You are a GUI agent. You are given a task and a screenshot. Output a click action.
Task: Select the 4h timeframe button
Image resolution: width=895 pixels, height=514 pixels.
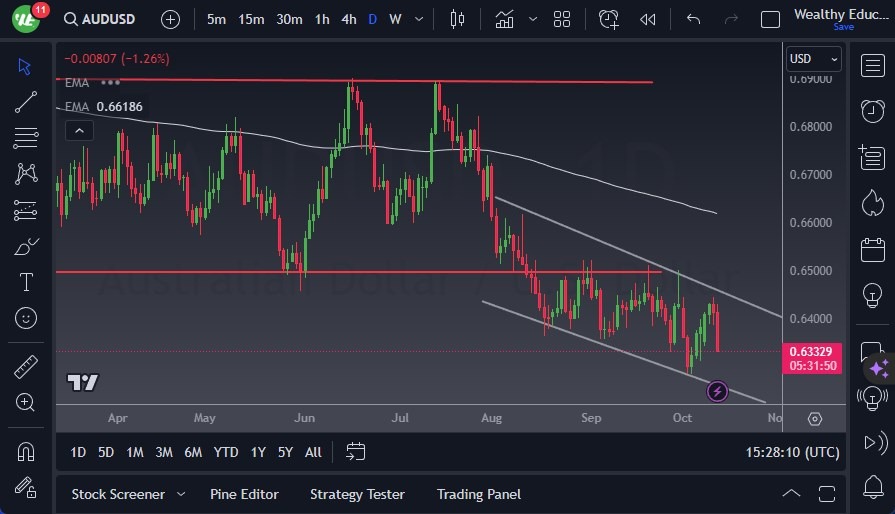pos(348,19)
